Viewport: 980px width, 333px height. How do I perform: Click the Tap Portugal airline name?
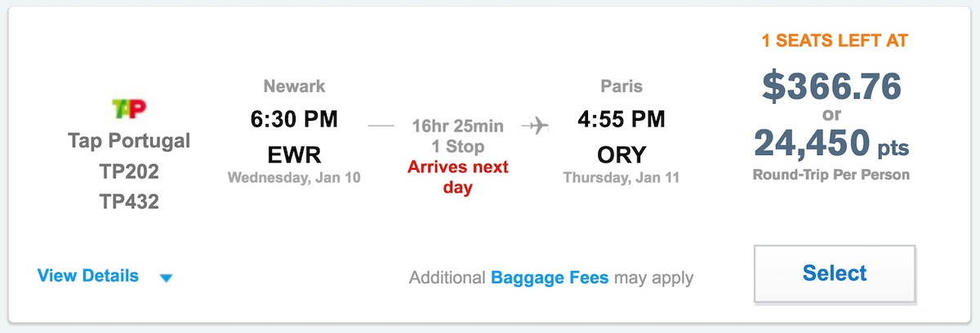tap(128, 141)
